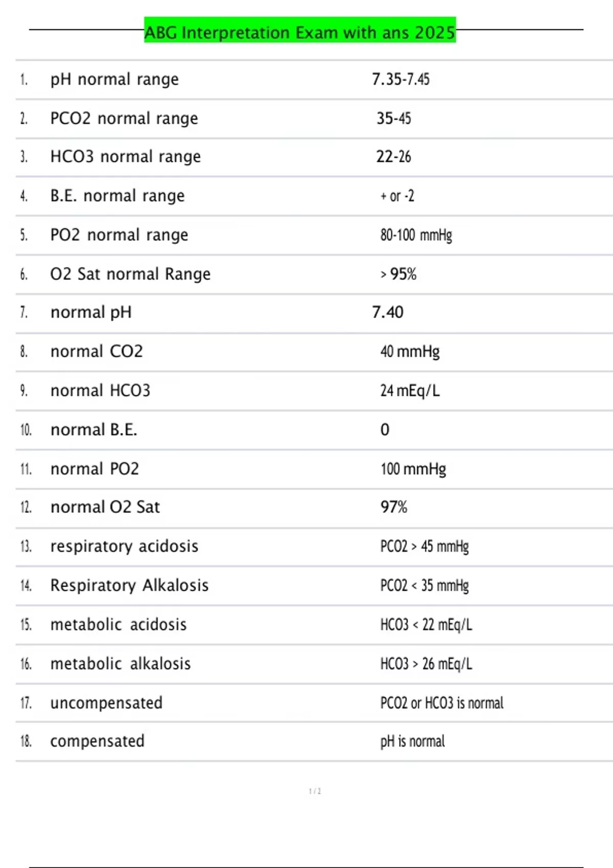This screenshot has height=868, width=613.
Task: Click the "22-26" answer value
Action: pyautogui.click(x=393, y=157)
